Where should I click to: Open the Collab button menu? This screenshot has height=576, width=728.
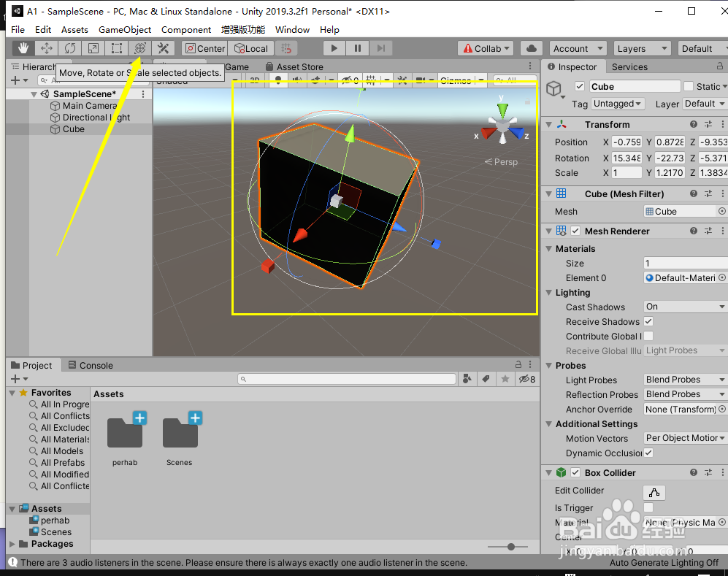coord(486,48)
